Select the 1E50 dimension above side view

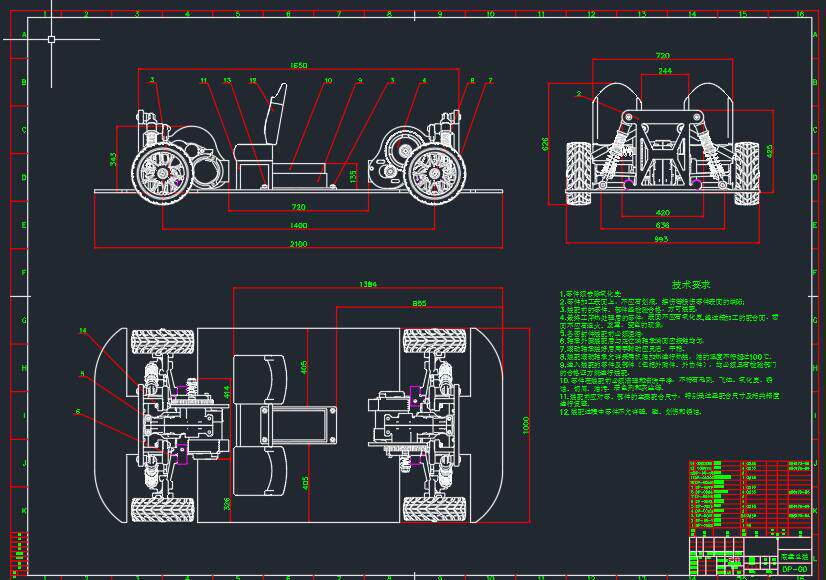(297, 62)
